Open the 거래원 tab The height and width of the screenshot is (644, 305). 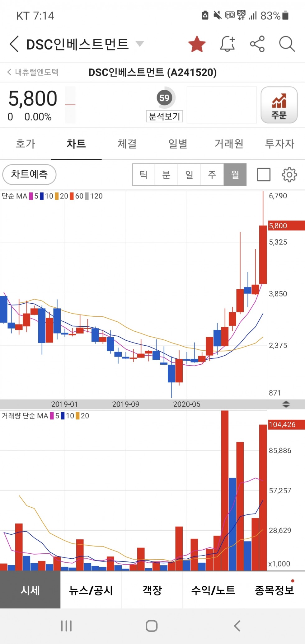[x=229, y=144]
